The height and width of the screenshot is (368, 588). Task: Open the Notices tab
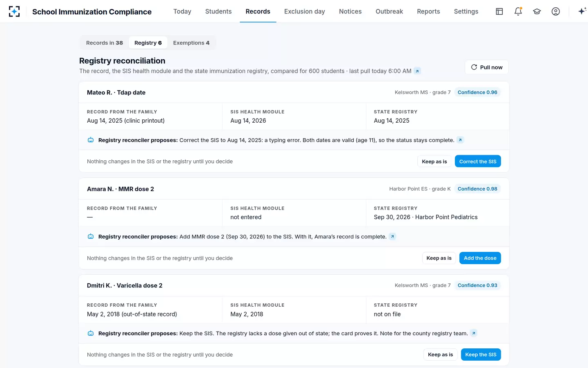pos(350,11)
